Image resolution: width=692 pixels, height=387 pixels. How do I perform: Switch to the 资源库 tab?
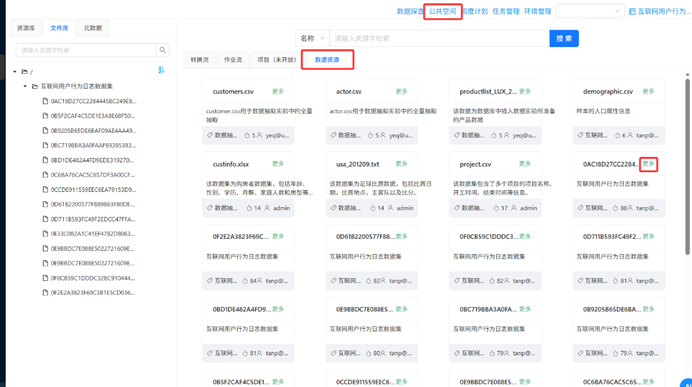(x=26, y=28)
